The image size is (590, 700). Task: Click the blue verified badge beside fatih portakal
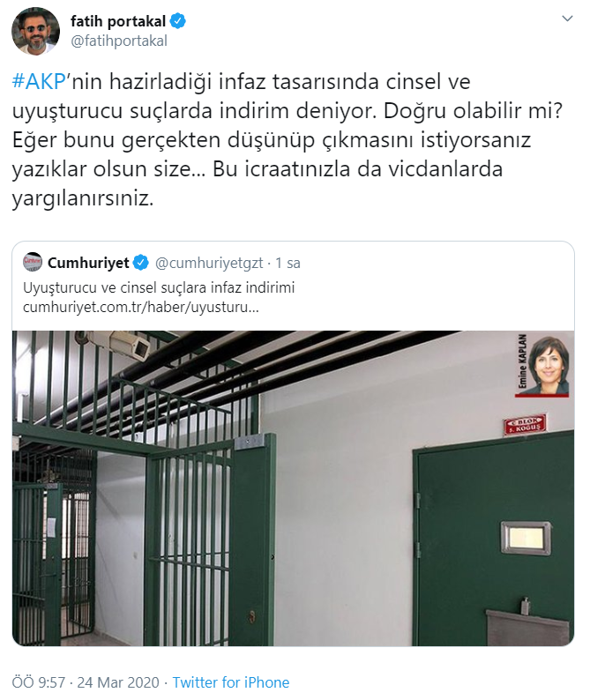click(x=177, y=21)
